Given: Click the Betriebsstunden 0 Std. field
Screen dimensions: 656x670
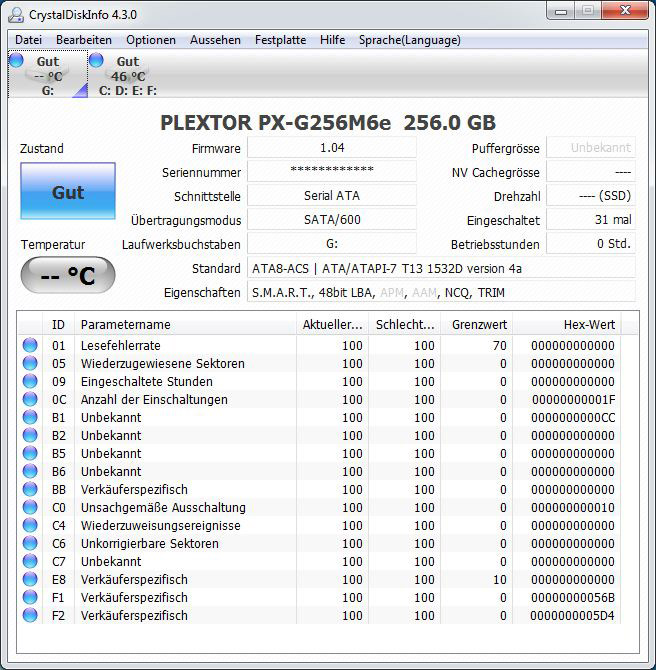Looking at the screenshot, I should point(591,244).
